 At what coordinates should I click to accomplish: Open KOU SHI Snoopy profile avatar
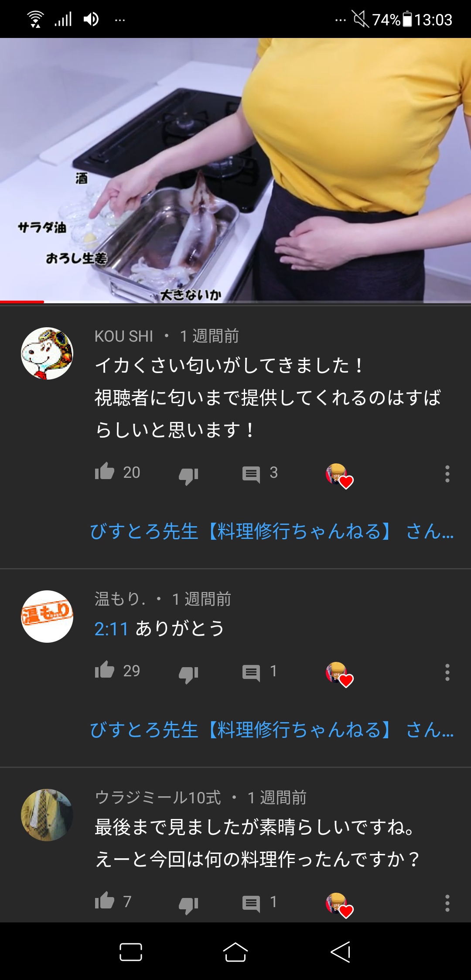[47, 353]
